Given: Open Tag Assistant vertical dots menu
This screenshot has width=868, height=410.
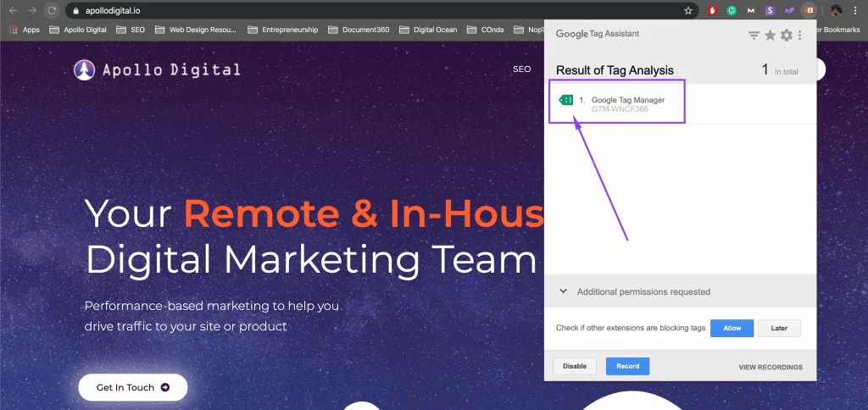Looking at the screenshot, I should 800,36.
